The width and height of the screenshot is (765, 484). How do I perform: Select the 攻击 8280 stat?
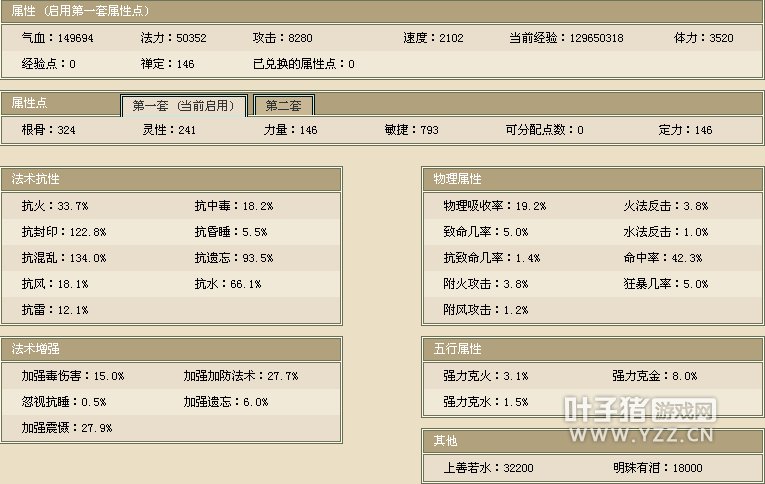click(x=282, y=38)
